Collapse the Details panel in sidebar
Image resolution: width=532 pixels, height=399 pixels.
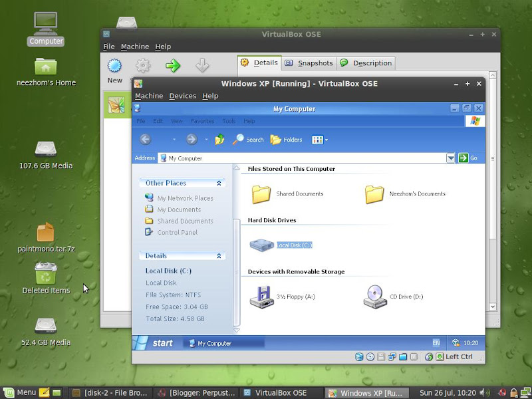[219, 256]
